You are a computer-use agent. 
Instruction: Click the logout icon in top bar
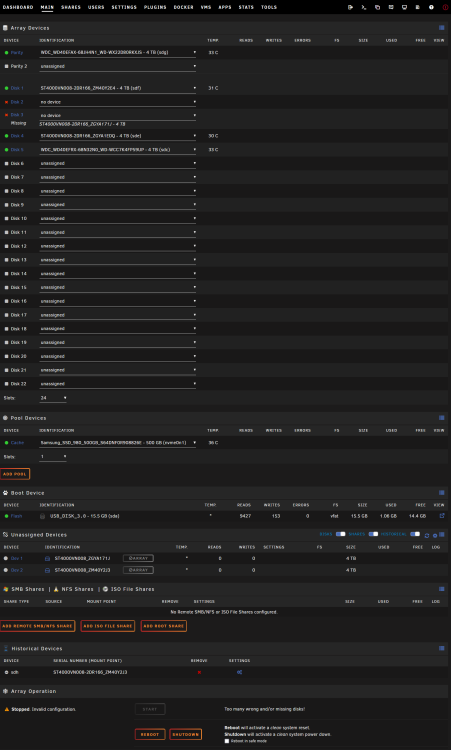[350, 7]
